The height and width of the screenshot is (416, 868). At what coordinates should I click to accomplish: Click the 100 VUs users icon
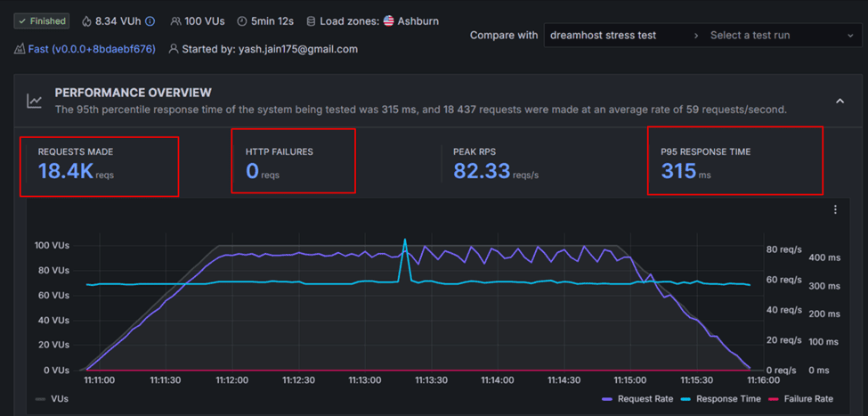[175, 21]
